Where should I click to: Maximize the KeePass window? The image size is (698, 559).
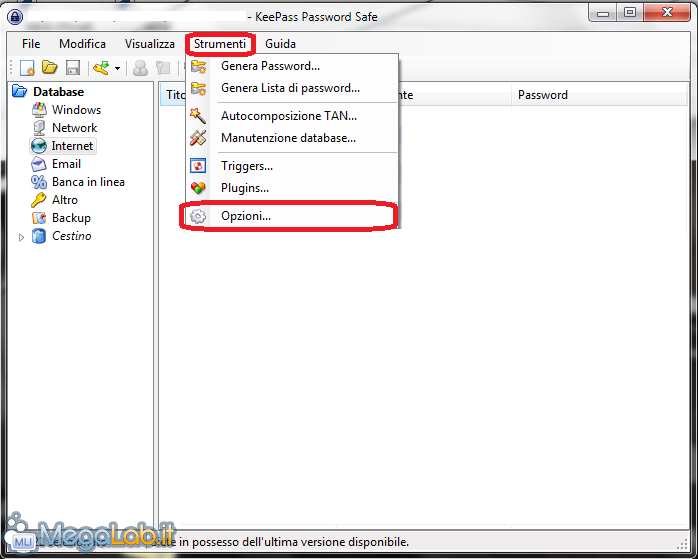pos(630,13)
